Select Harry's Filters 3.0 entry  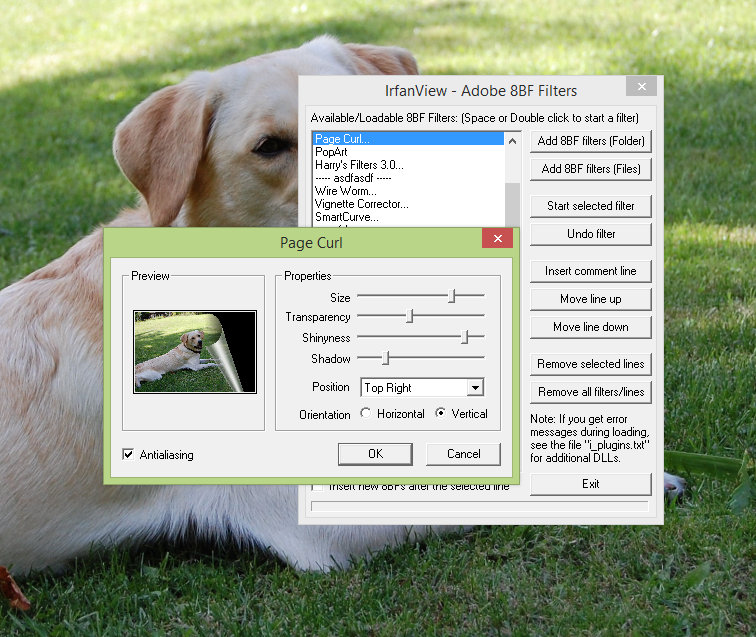point(359,165)
